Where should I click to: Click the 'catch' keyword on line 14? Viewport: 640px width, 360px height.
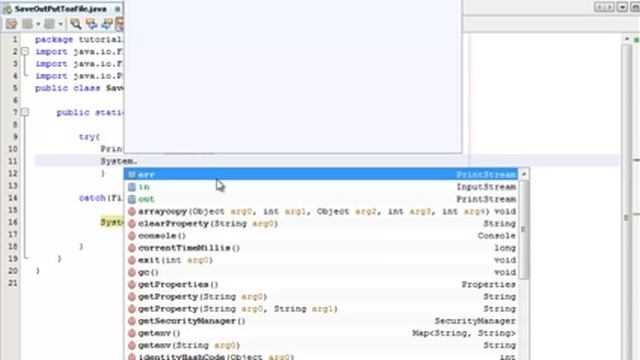92,198
